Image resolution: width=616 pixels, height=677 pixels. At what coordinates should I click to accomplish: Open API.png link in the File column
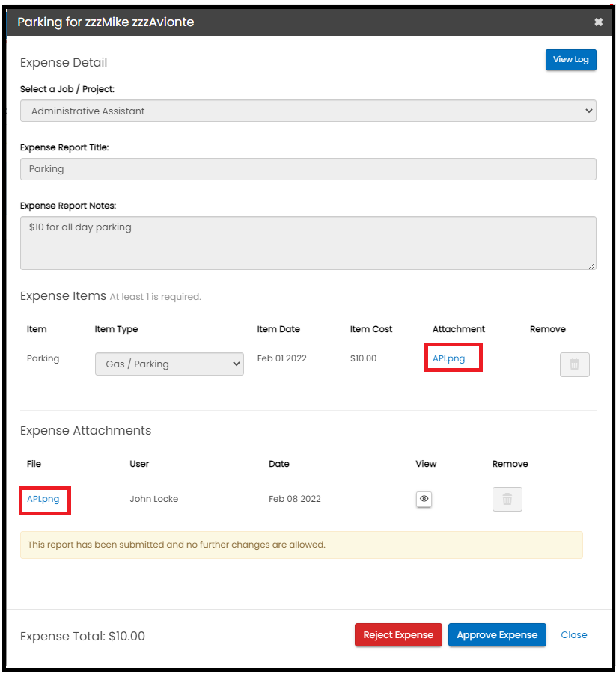tap(43, 499)
